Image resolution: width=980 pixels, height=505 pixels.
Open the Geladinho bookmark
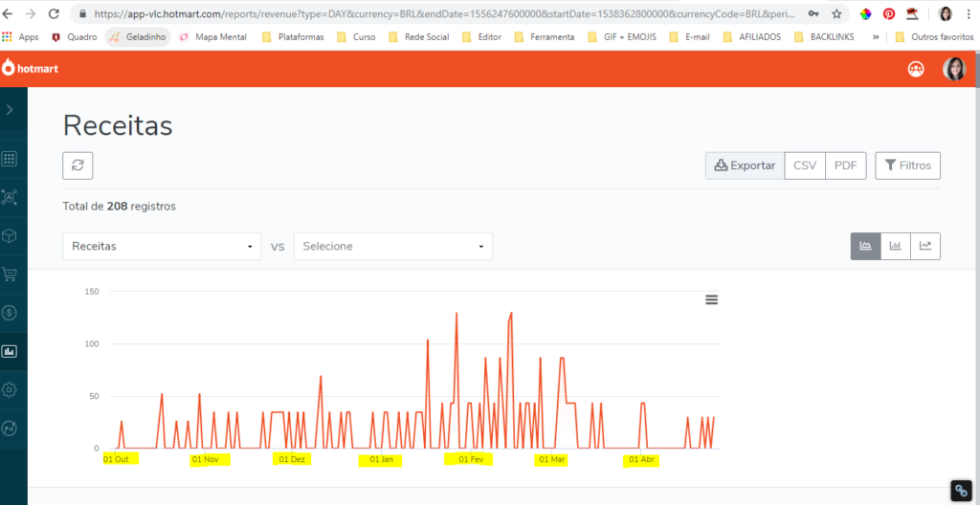point(138,36)
